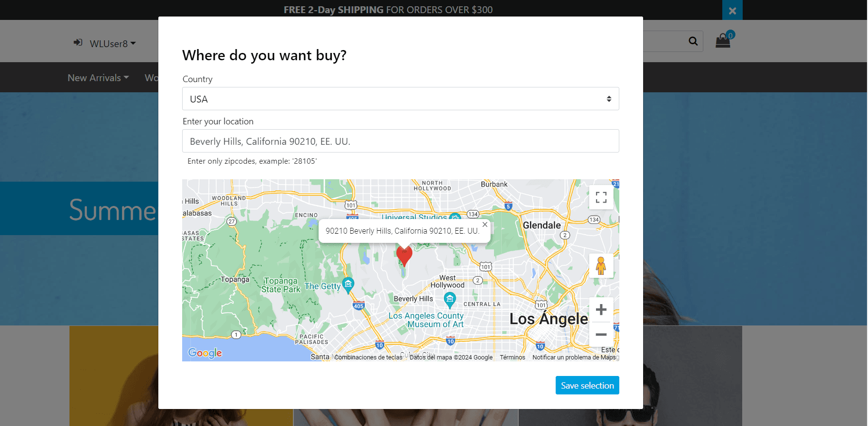This screenshot has width=868, height=426.
Task: Open the Country select dropdown
Action: coord(401,99)
